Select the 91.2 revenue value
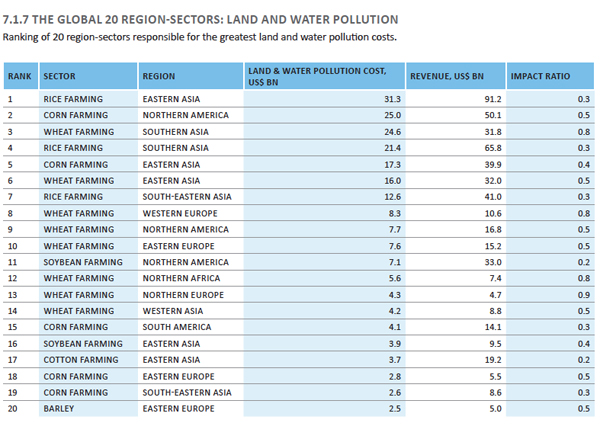Viewport: 600px width, 439px height. click(x=491, y=99)
